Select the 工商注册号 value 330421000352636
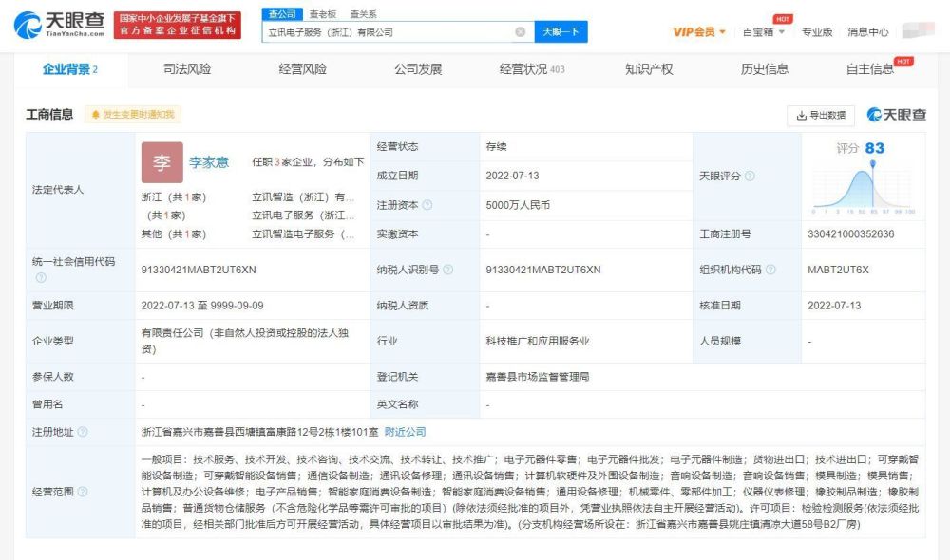950x560 pixels. click(850, 233)
